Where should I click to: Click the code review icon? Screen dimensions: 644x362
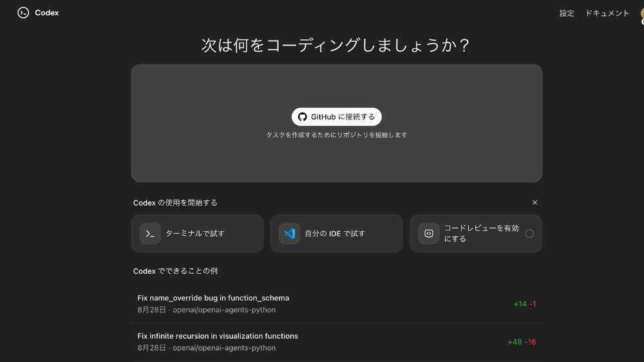coord(428,233)
